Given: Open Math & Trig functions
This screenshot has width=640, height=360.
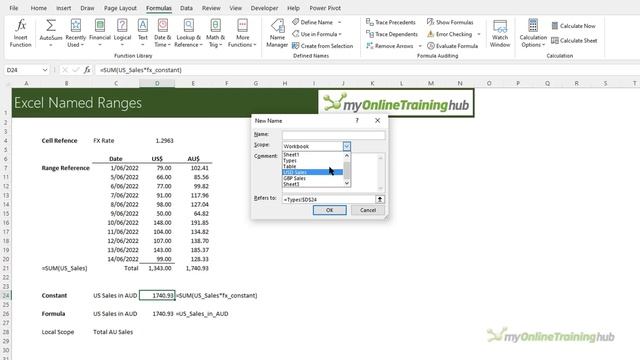Looking at the screenshot, I should 215,33.
